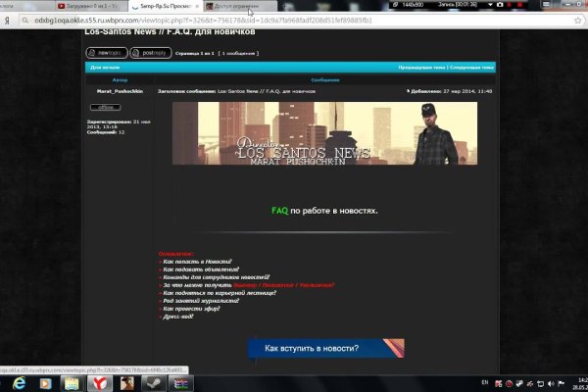Click the EN language indicator in tray

[x=484, y=381]
